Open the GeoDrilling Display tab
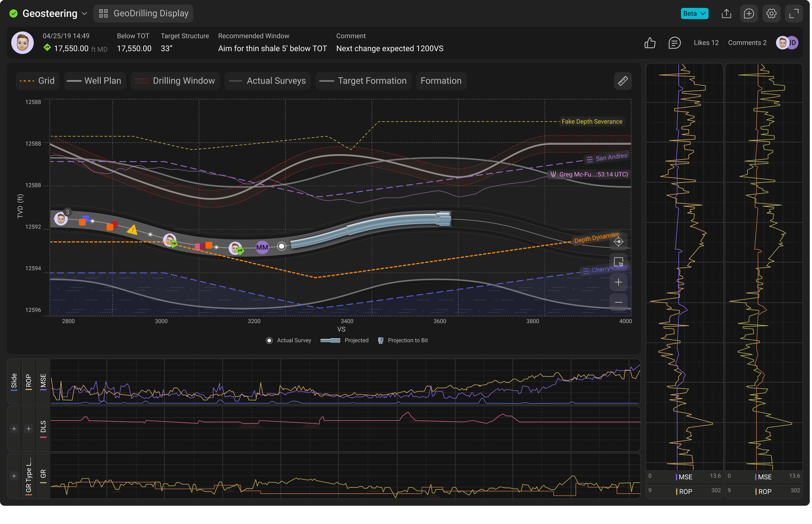The height and width of the screenshot is (524, 812). pos(143,13)
